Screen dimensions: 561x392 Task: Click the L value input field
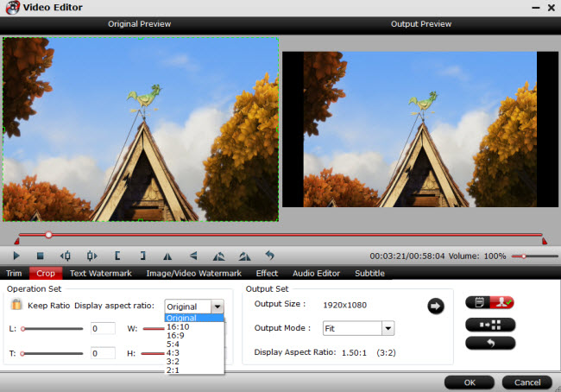click(103, 328)
